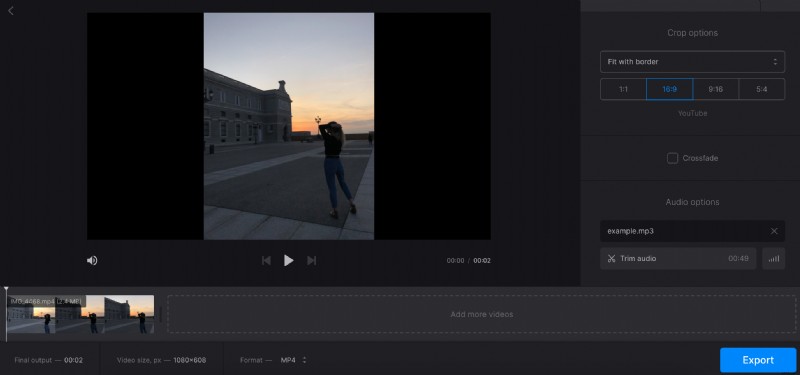
Task: Remove example.mp3 audio with X
Action: point(774,231)
